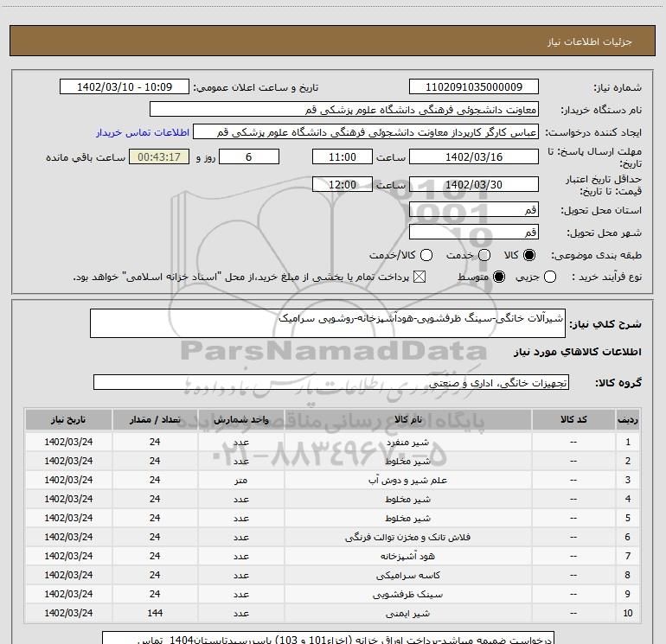Select the سینک ظرفشویی row item
The image size is (666, 644).
[407, 595]
